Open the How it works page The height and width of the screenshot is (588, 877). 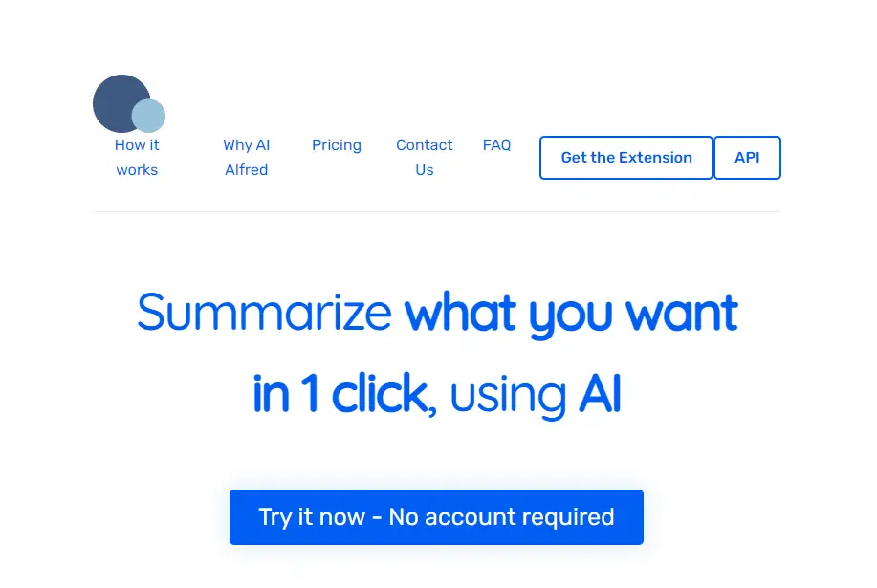[x=137, y=157]
